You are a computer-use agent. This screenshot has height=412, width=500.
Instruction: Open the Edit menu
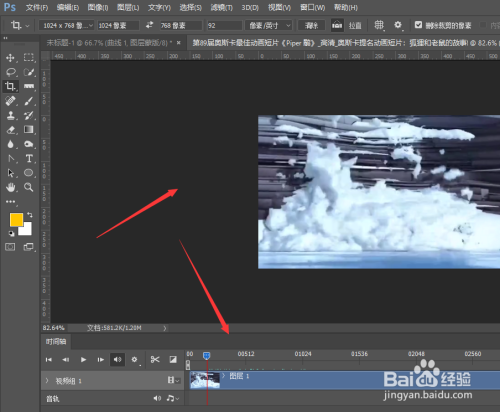tap(68, 7)
